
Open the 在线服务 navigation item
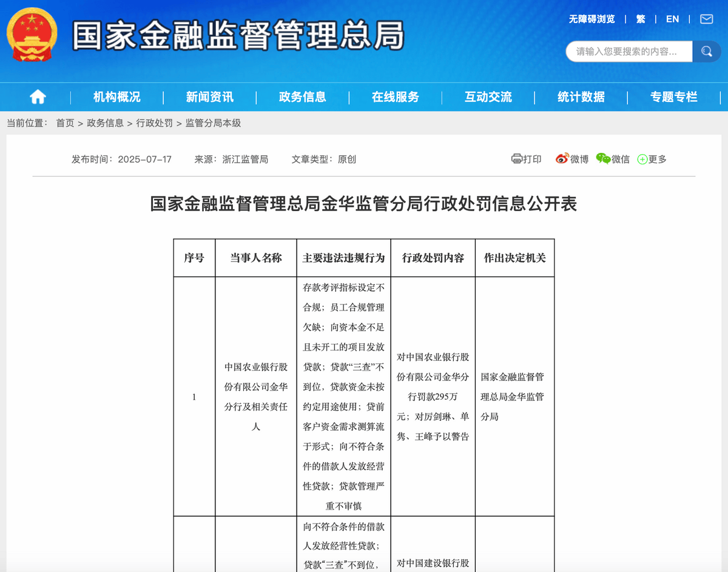[x=396, y=97]
